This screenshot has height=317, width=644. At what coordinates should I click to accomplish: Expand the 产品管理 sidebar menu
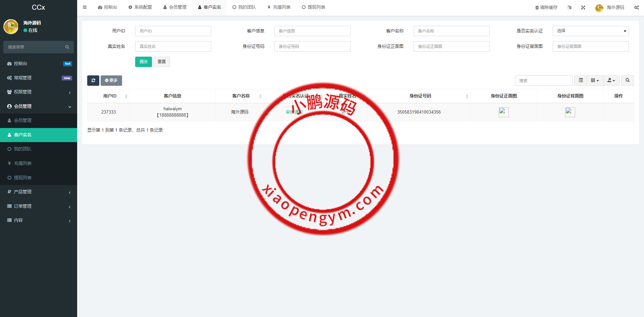pyautogui.click(x=39, y=192)
